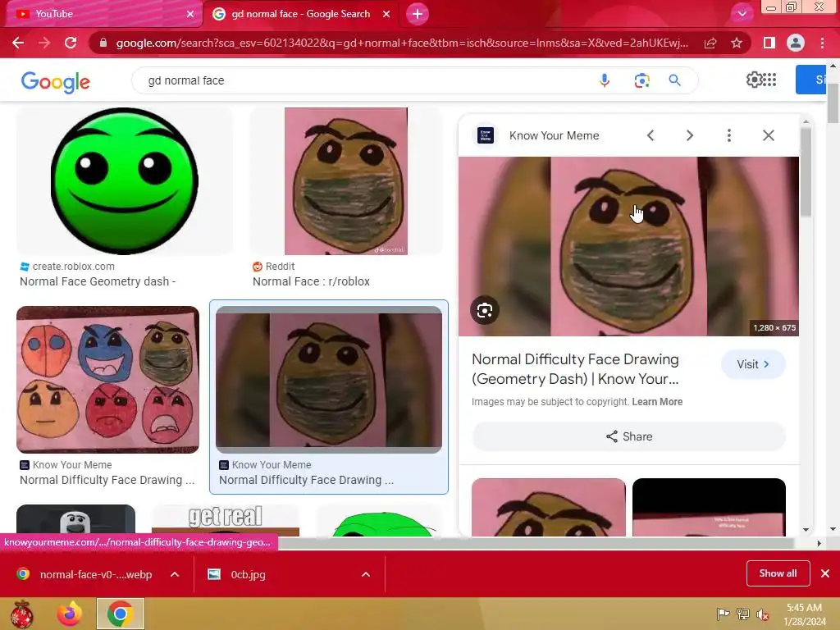Screen dimensions: 840x630
Task: Click the create.roblox.com source link
Action: (73, 267)
